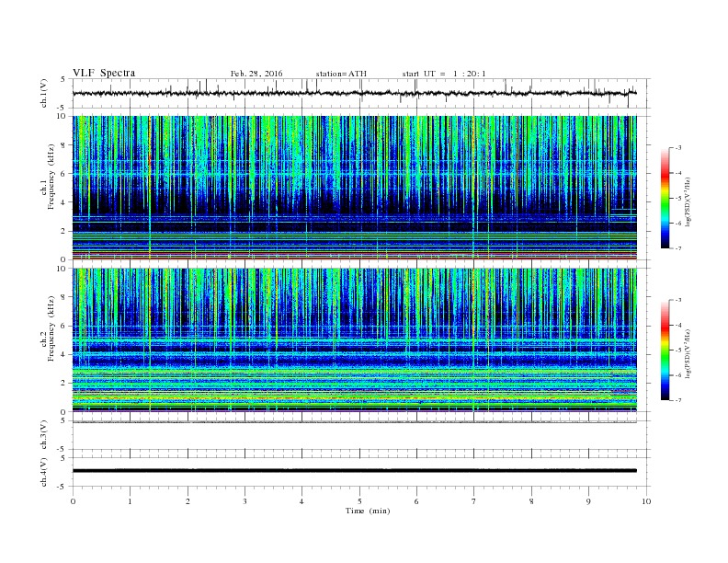Click the ch.3(V) waveform panel

[x=361, y=435]
